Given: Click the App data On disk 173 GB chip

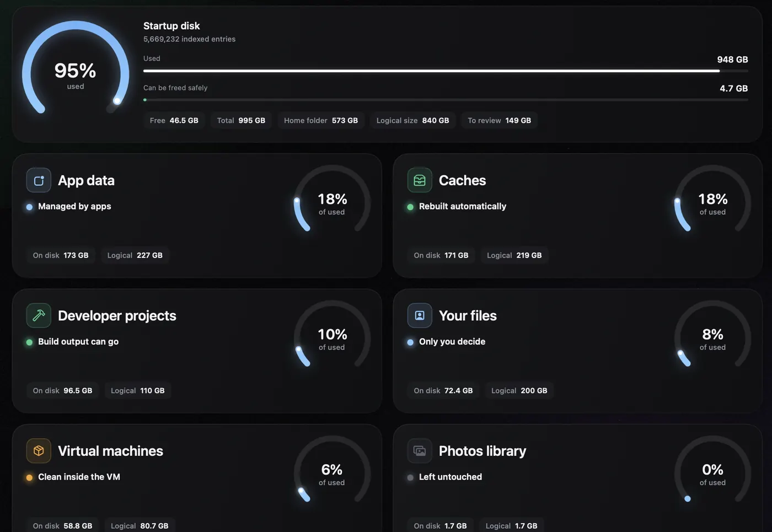Looking at the screenshot, I should [61, 255].
